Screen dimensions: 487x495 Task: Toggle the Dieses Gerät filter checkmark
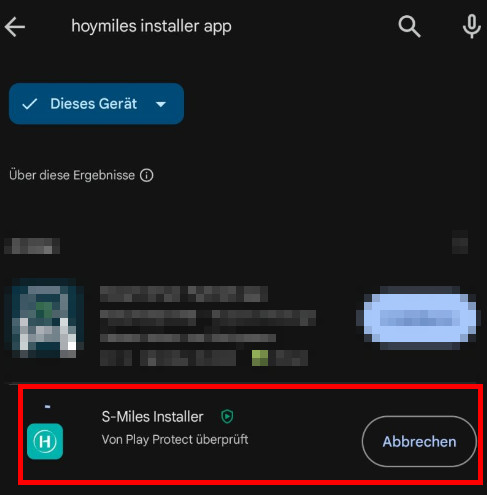(29, 104)
